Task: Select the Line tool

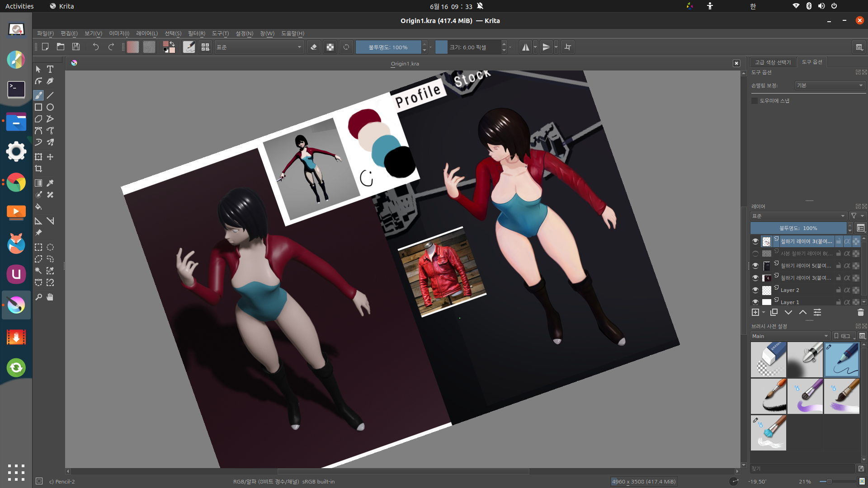Action: [50, 95]
